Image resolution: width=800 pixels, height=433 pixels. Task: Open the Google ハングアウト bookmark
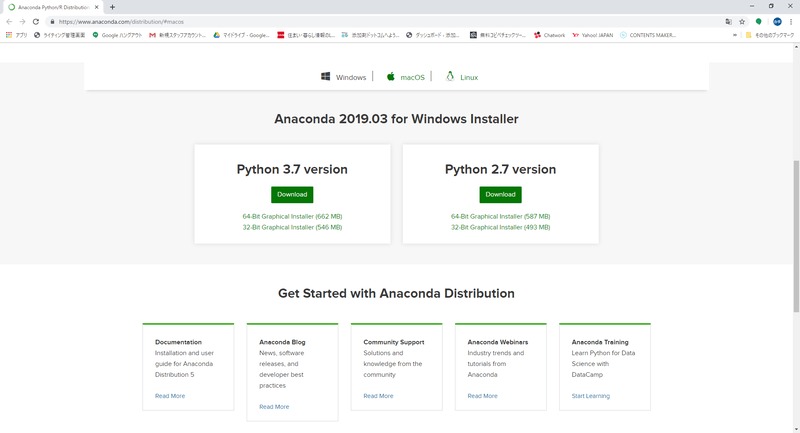[x=117, y=35]
